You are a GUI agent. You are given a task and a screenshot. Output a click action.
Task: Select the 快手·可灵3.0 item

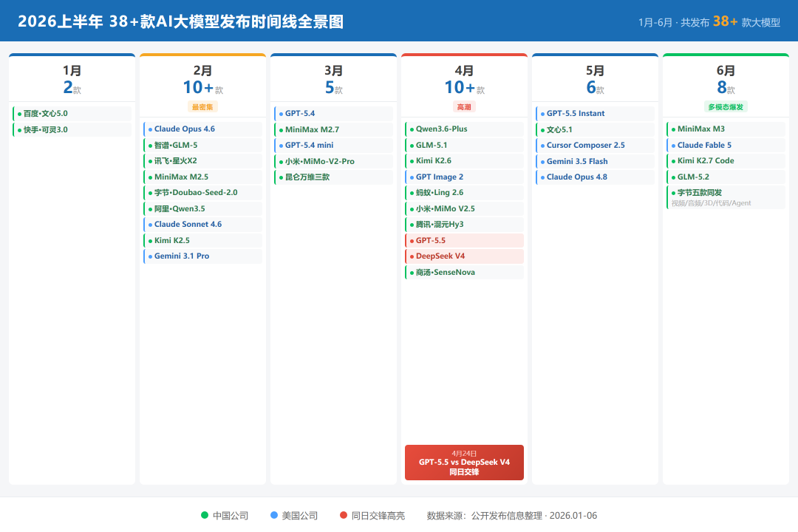(x=72, y=129)
